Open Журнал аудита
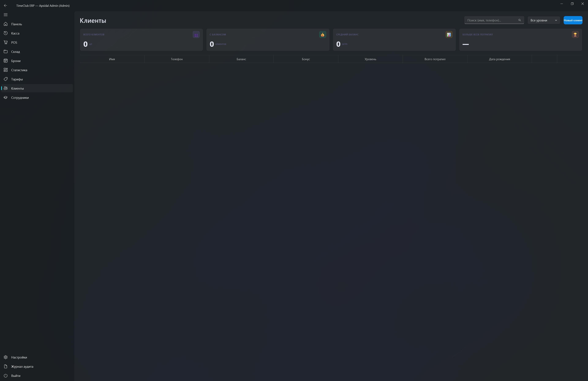Image resolution: width=588 pixels, height=381 pixels. pos(37,366)
